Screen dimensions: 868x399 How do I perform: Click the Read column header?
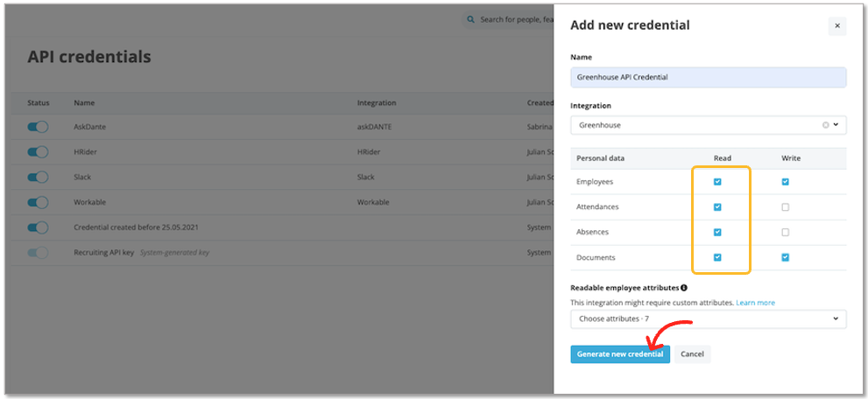tap(723, 158)
